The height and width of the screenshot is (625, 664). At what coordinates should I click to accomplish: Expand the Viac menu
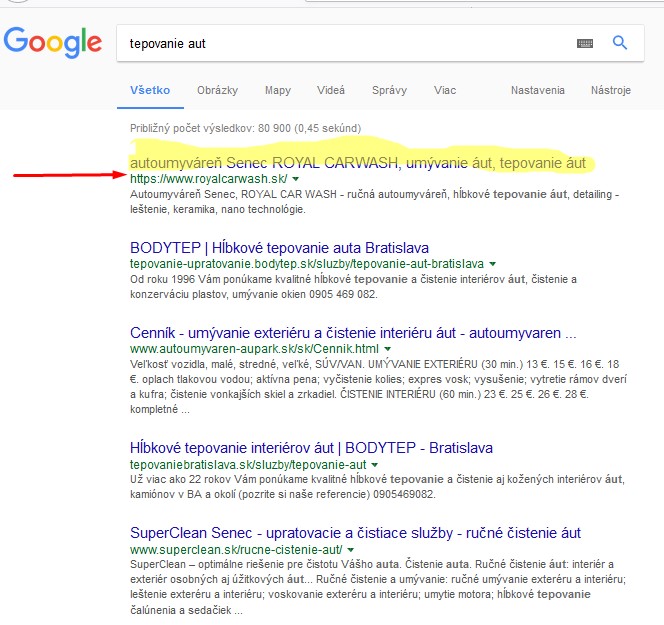(x=445, y=90)
